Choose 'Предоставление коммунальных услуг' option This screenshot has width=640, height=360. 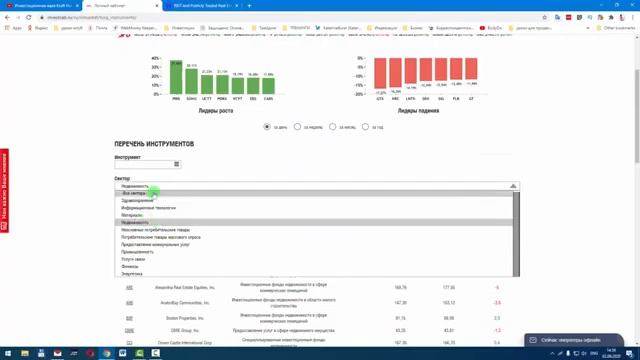tap(313, 244)
